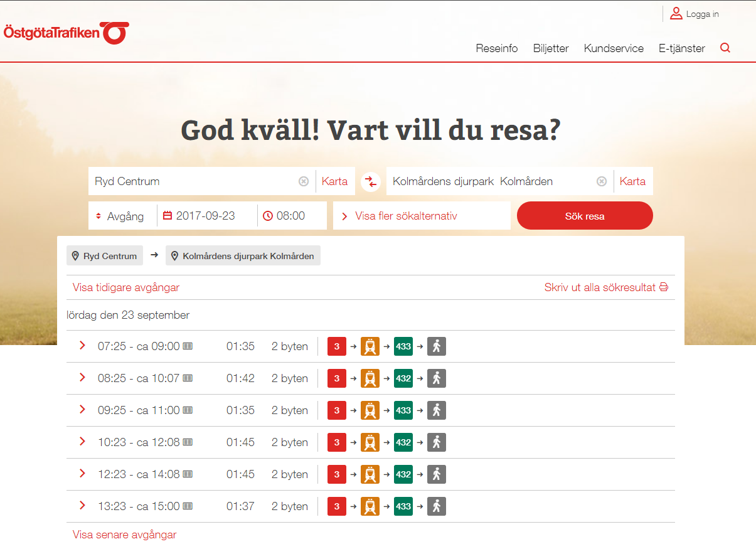
Task: Open site search with the magnifier icon
Action: [725, 47]
